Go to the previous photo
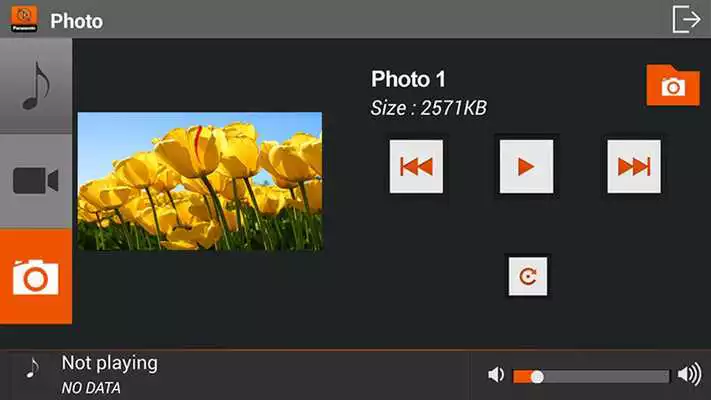 pos(416,166)
